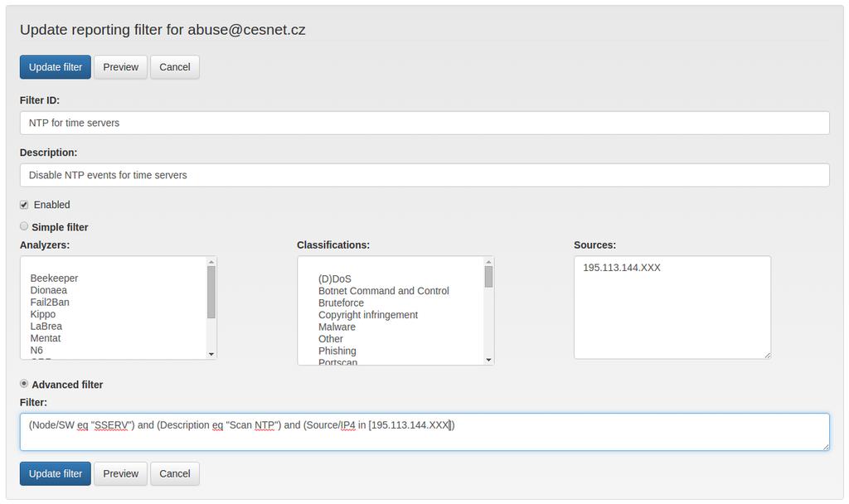Select Beekeeper in Analyzers list
This screenshot has height=504, width=849.
tap(54, 279)
